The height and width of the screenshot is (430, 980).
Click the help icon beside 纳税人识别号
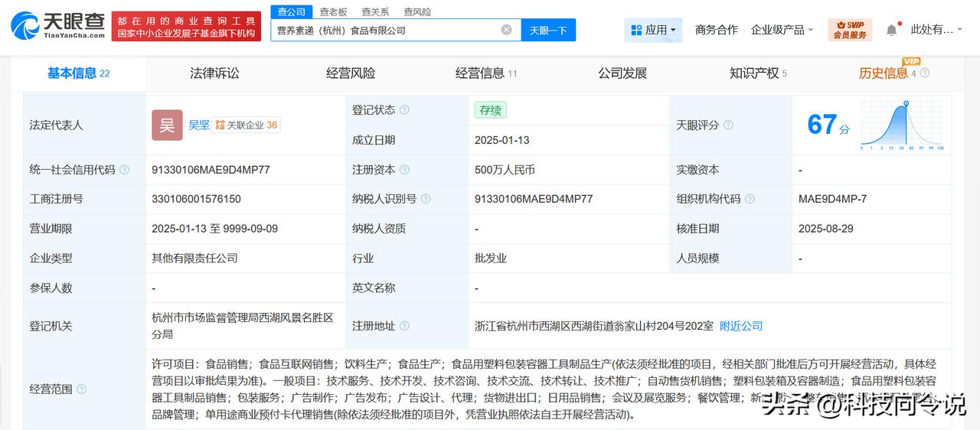(426, 199)
